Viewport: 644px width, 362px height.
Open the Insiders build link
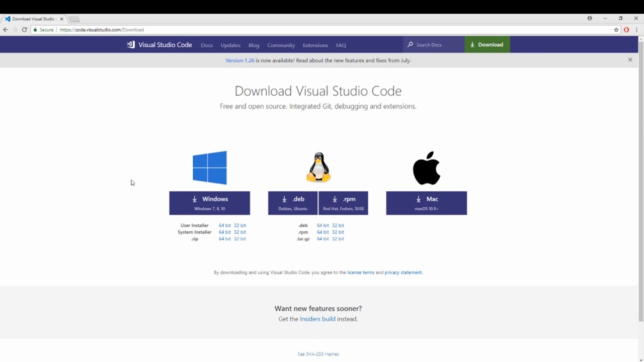pos(317,319)
